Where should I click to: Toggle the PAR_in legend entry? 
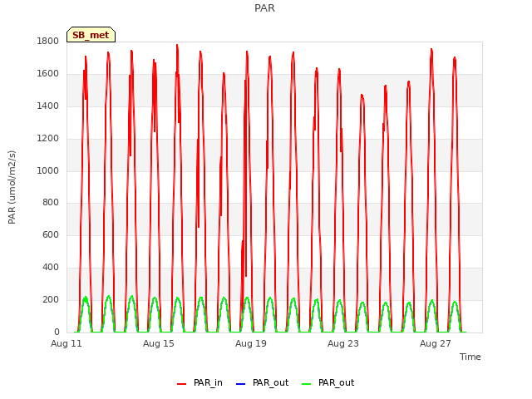(199, 382)
